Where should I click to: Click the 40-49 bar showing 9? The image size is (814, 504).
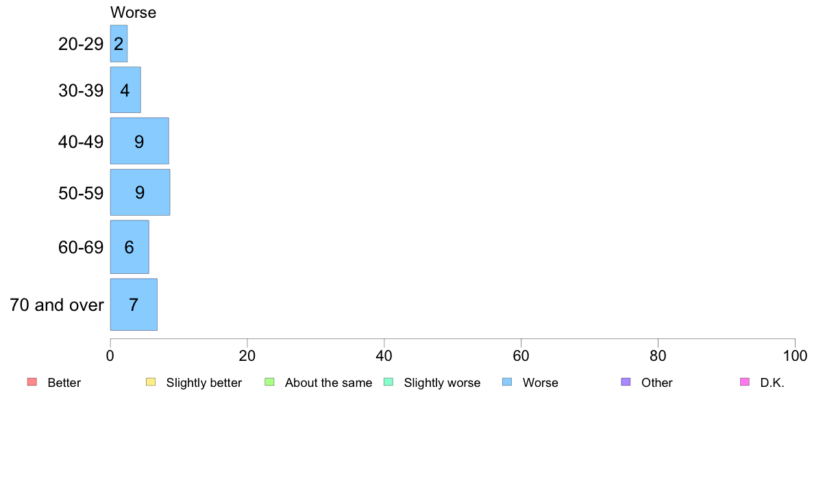pyautogui.click(x=139, y=141)
